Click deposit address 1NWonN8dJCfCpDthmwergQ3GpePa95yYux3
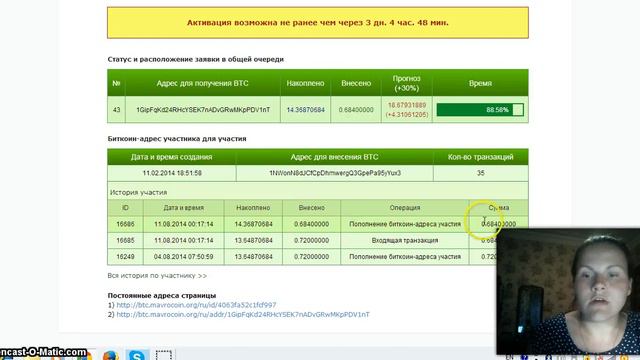Viewport: 640px width, 360px height. tap(335, 173)
